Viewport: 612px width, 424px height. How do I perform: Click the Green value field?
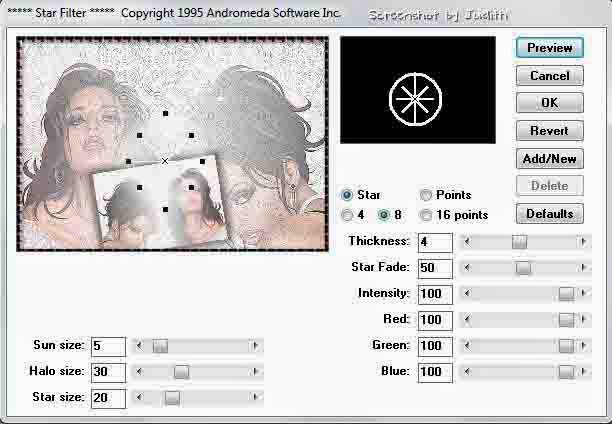click(435, 346)
